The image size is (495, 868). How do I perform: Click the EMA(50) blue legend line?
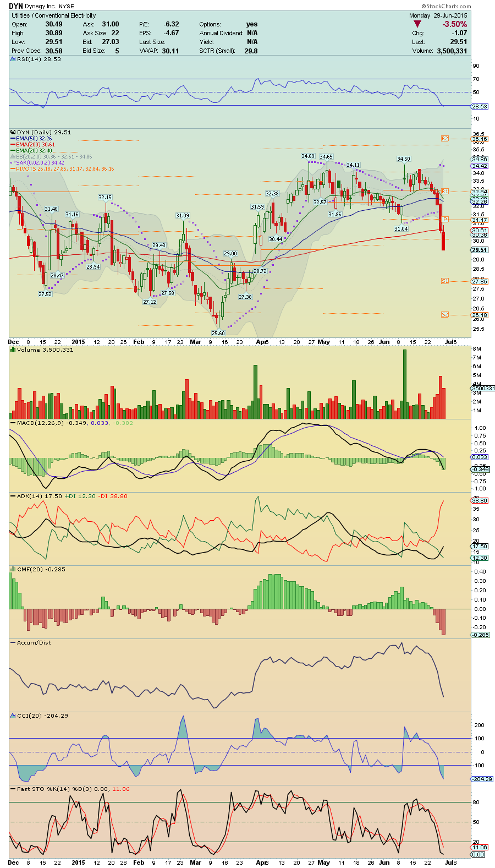[x=13, y=139]
